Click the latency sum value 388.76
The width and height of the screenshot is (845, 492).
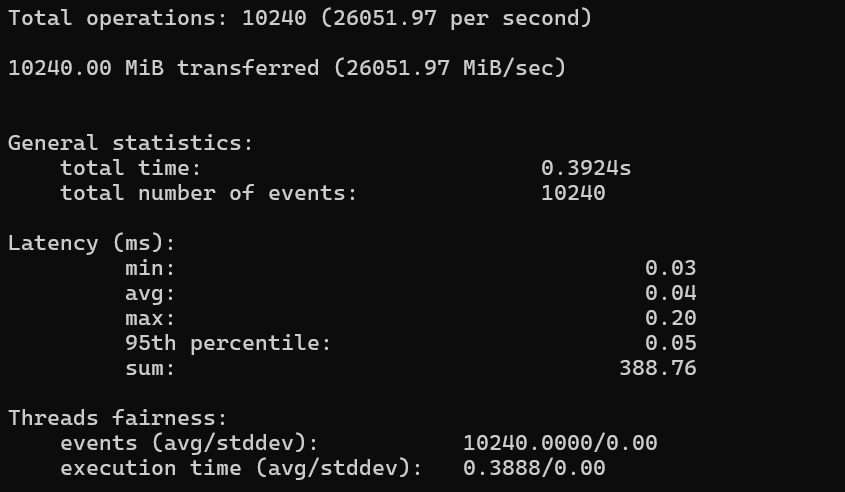[657, 368]
